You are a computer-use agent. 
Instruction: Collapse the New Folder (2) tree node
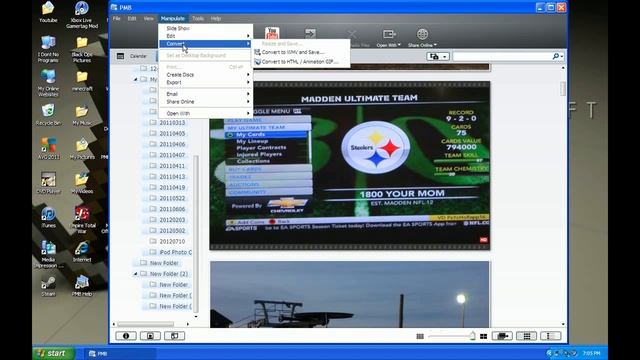pos(136,274)
